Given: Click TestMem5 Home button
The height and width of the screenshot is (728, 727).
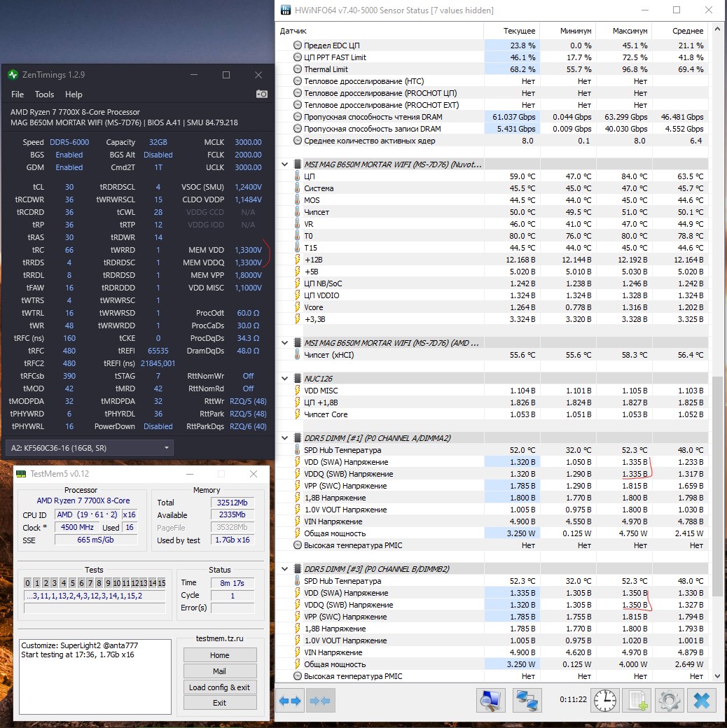Looking at the screenshot, I should click(x=220, y=655).
